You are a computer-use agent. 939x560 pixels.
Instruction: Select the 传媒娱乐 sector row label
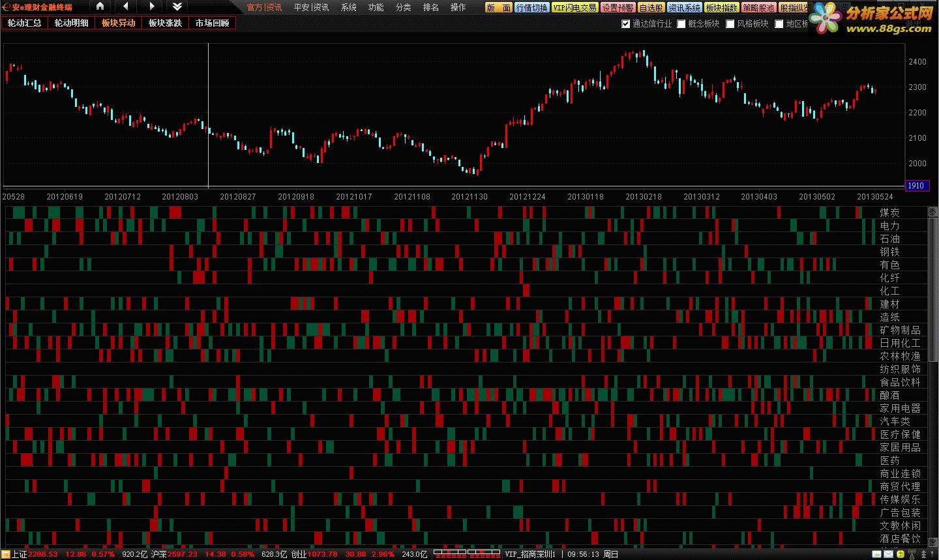(x=900, y=499)
